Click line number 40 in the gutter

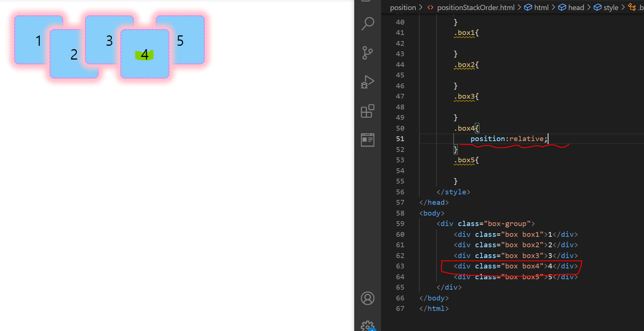click(400, 22)
